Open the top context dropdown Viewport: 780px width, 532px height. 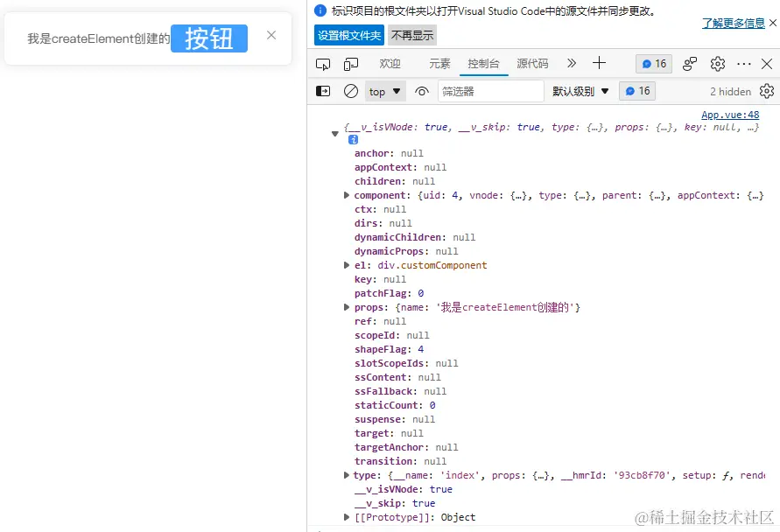click(385, 92)
